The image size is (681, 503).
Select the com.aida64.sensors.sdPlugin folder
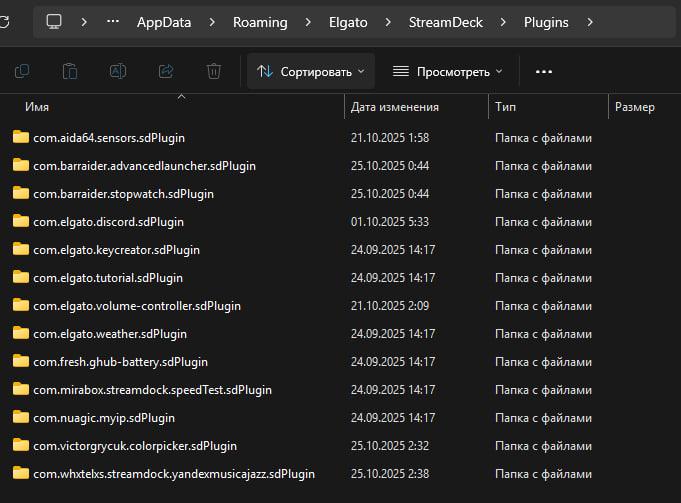(109, 137)
